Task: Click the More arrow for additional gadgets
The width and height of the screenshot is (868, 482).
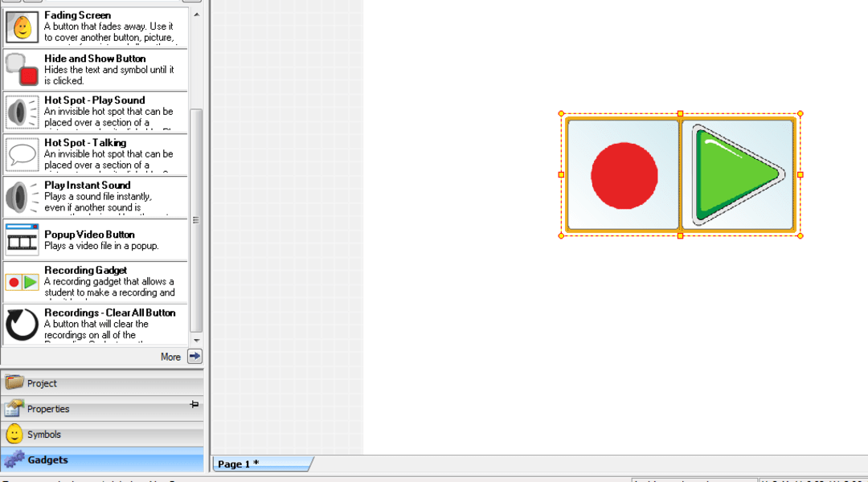Action: 194,356
